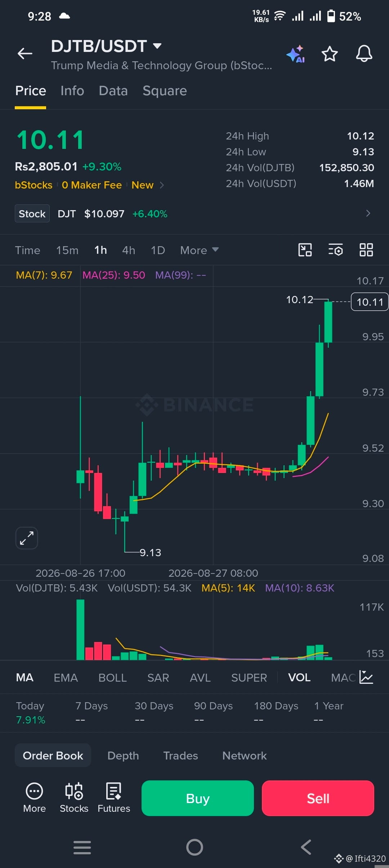Select the 15m interval
389x868 pixels.
click(67, 250)
